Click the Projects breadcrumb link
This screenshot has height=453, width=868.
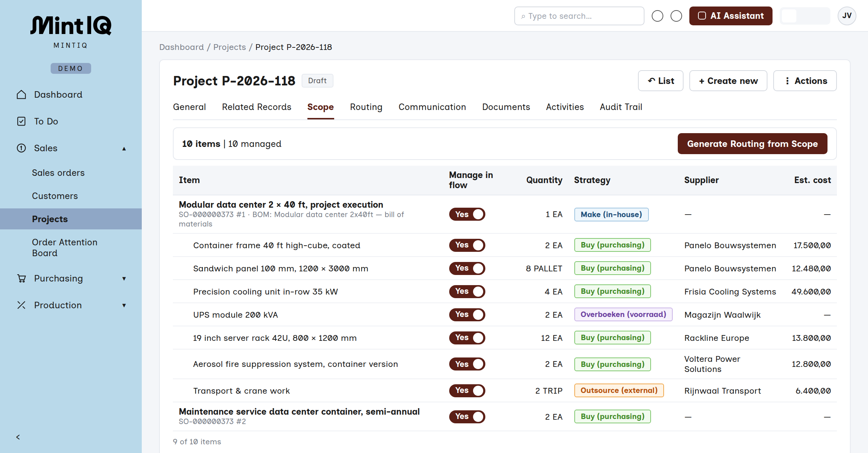pyautogui.click(x=230, y=47)
